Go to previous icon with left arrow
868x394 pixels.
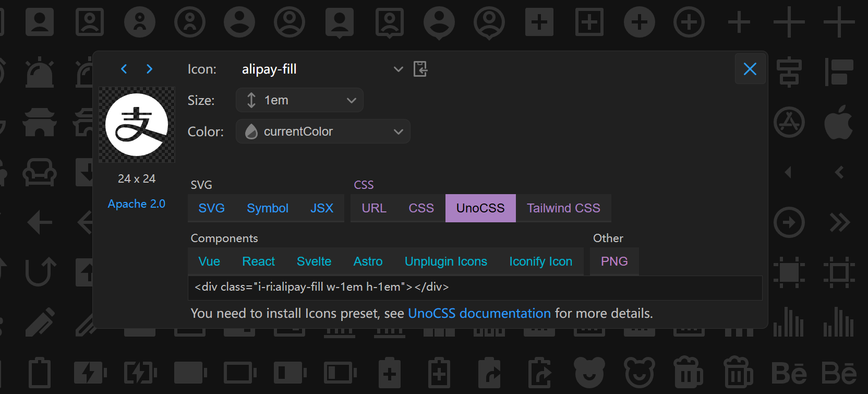(124, 69)
